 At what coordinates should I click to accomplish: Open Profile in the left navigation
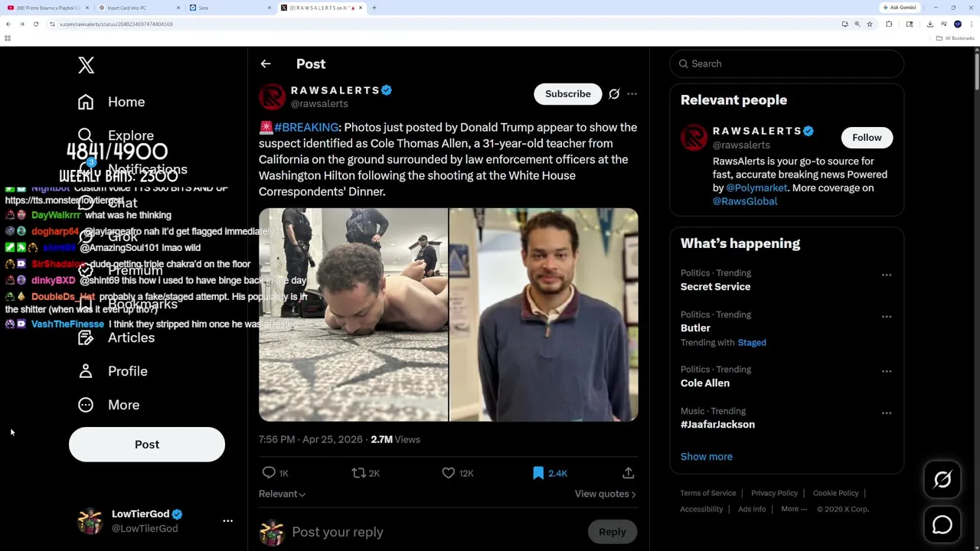127,371
